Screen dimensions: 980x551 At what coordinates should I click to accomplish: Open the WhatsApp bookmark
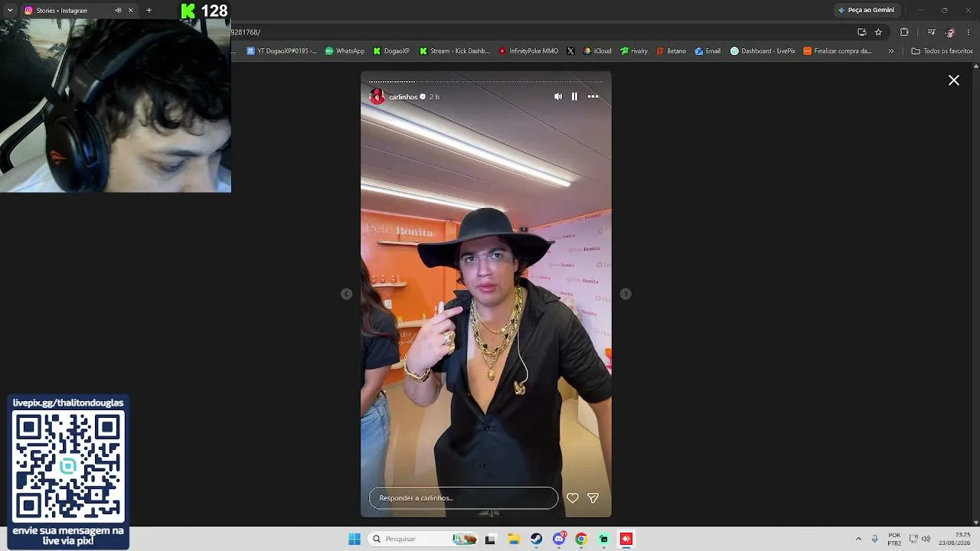click(345, 51)
